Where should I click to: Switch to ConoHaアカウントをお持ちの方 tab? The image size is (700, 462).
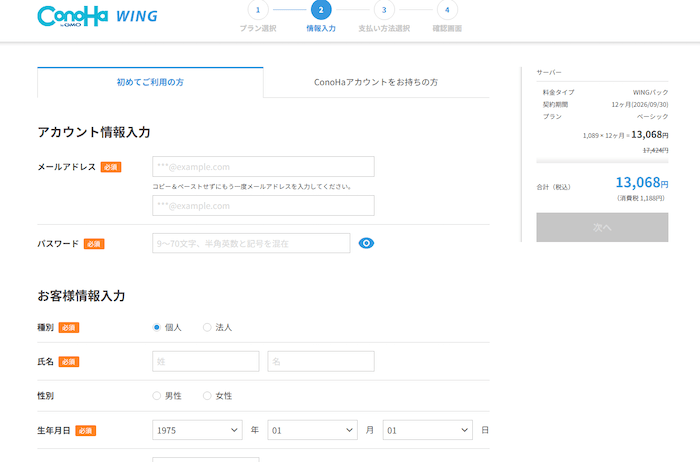[x=376, y=82]
